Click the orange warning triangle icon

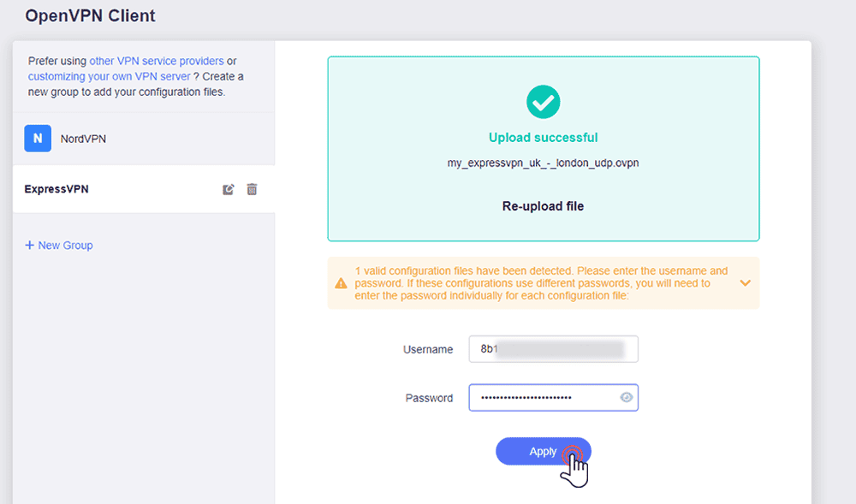[342, 283]
